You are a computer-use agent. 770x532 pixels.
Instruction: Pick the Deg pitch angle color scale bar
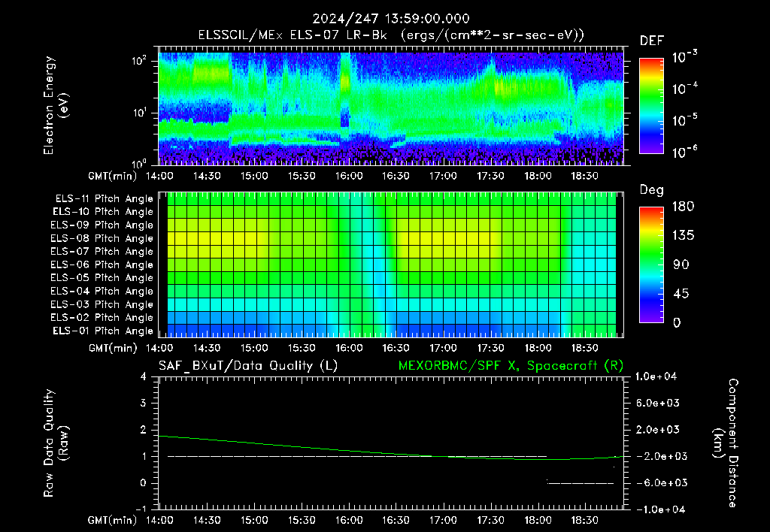pos(651,265)
